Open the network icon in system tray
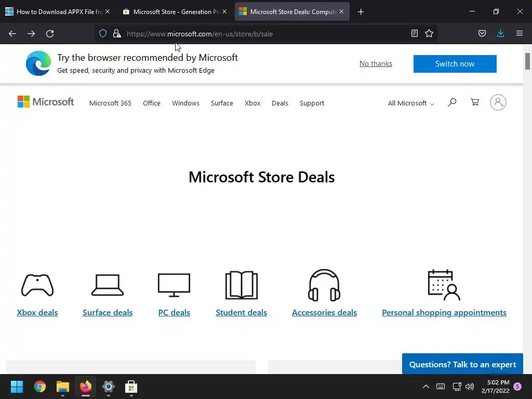Image resolution: width=532 pixels, height=399 pixels. (457, 387)
